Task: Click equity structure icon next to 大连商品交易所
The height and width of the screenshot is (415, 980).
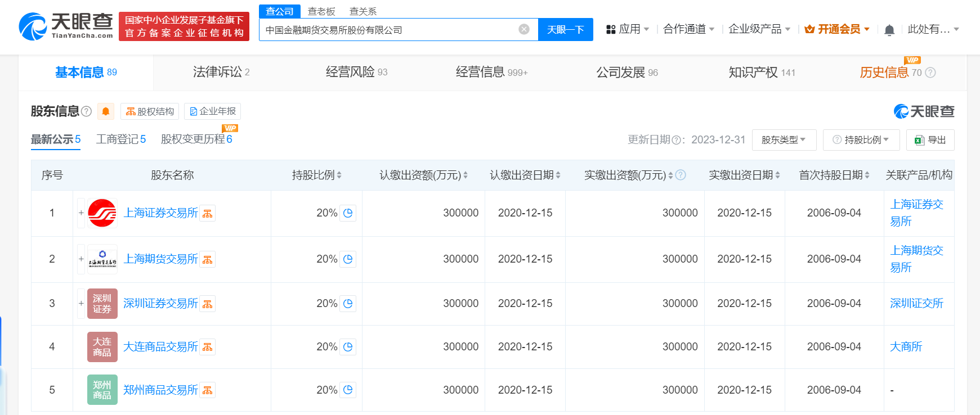Action: (x=208, y=348)
